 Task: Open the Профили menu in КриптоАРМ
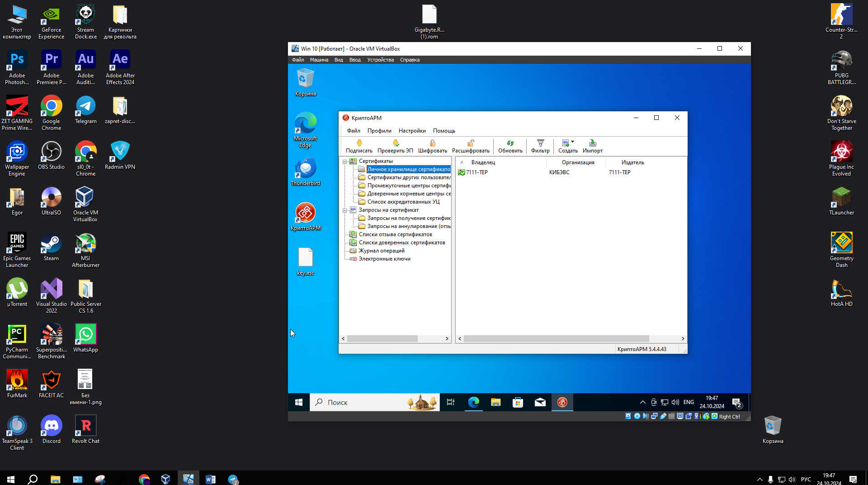coord(379,131)
